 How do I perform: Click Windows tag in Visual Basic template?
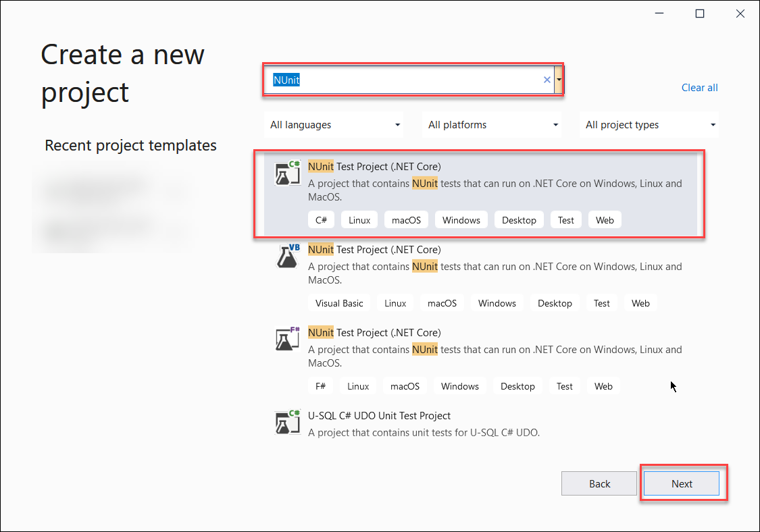click(x=497, y=303)
